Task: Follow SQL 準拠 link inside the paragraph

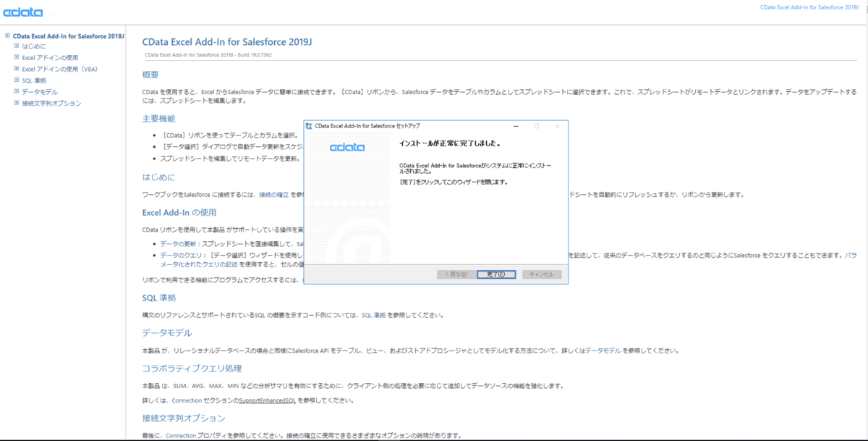Action: [x=374, y=315]
